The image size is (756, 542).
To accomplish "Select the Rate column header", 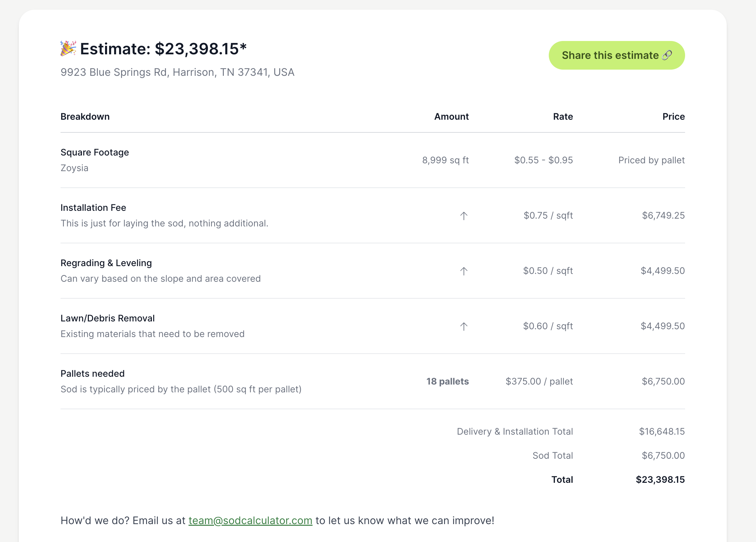I will 563,117.
